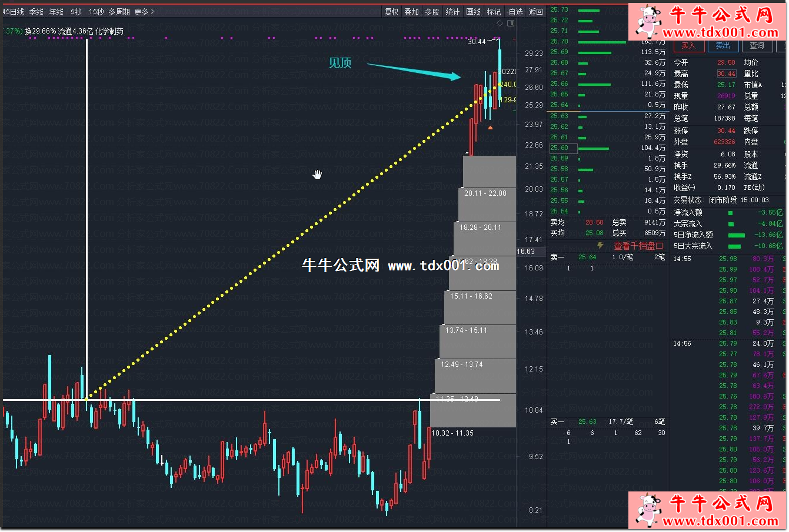The height and width of the screenshot is (532, 789).
Task: Switch to the 45日线 period tab
Action: (x=13, y=12)
